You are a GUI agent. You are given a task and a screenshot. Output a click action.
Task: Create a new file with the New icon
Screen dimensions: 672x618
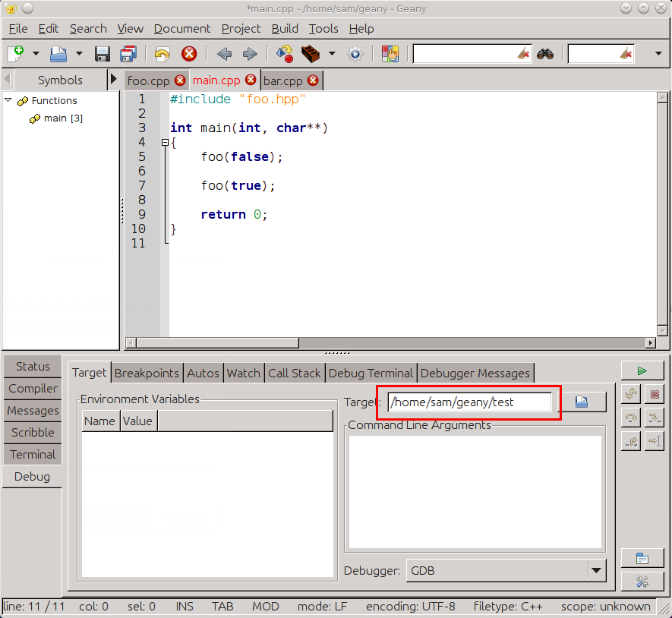(x=16, y=54)
